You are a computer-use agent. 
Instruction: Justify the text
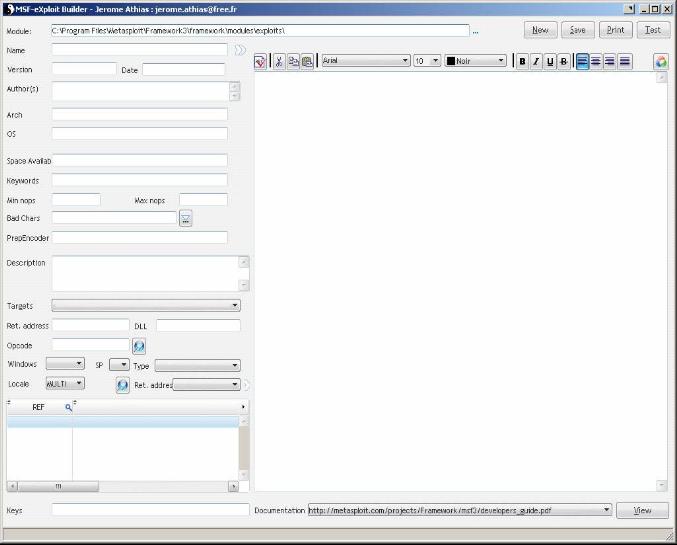click(x=625, y=61)
